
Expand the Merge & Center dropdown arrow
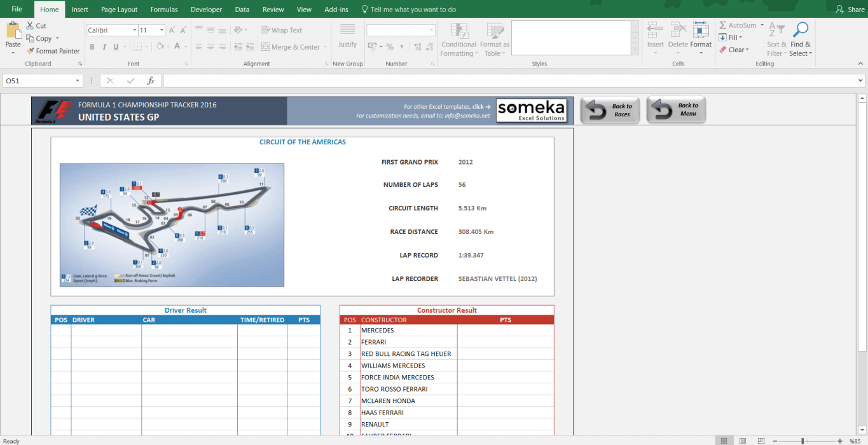(x=325, y=47)
